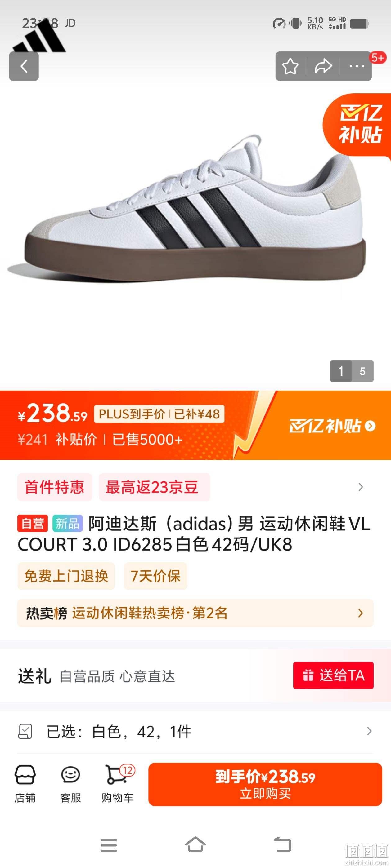Expand selected options 已选 白色 42 1件
Screen dimensions: 391x868
click(195, 732)
